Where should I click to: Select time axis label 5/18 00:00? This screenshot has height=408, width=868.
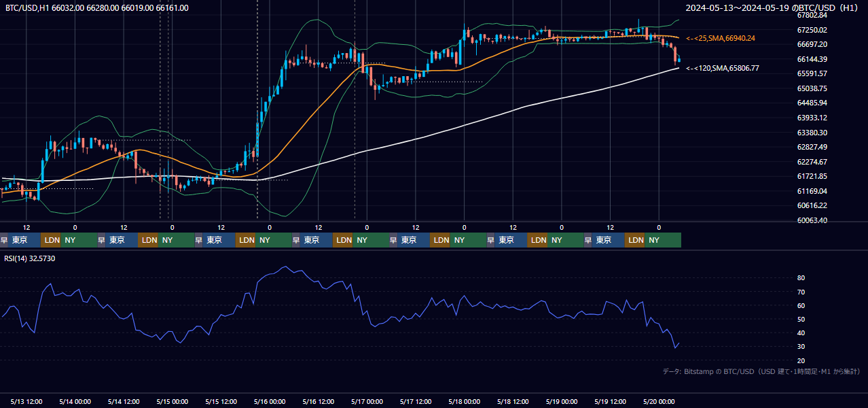pos(465,401)
